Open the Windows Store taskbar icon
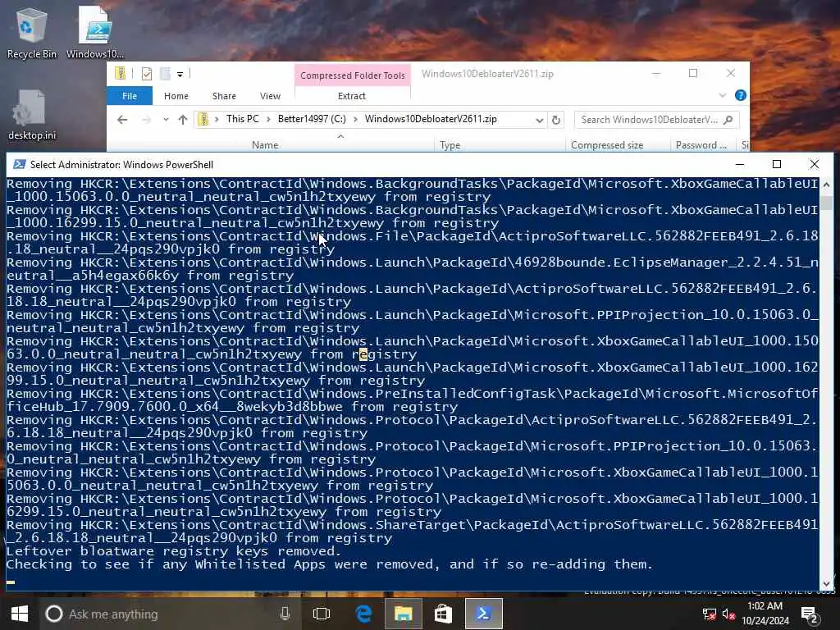Screen dimensions: 840x630 point(443,614)
